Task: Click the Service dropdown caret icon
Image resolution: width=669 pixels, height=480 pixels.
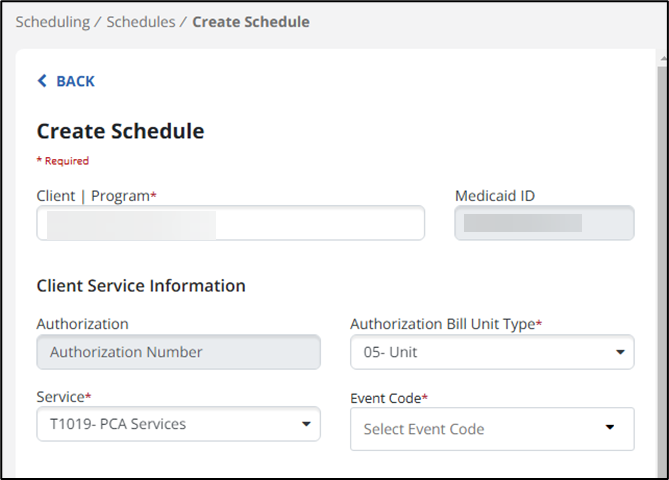Action: 305,424
